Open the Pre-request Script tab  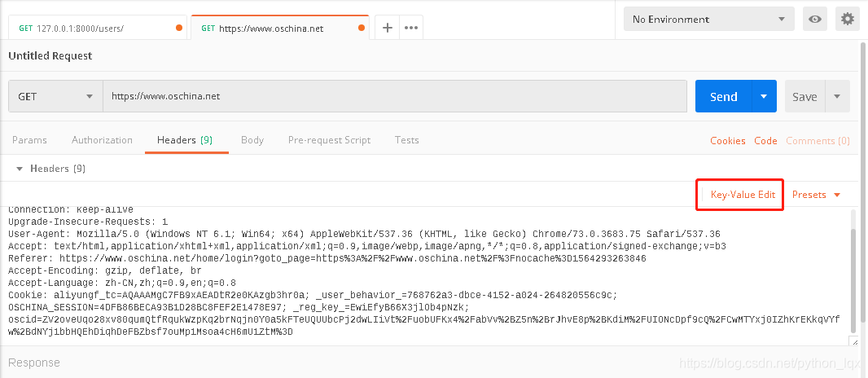click(330, 140)
